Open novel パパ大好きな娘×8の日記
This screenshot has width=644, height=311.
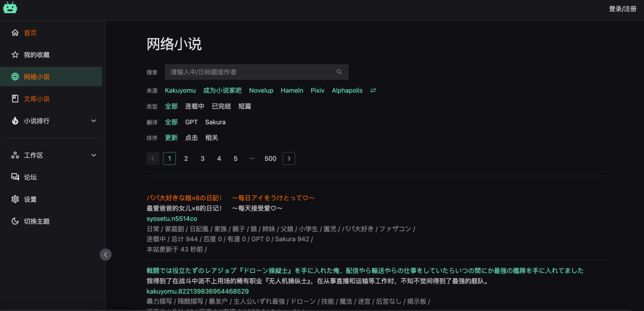(x=231, y=198)
